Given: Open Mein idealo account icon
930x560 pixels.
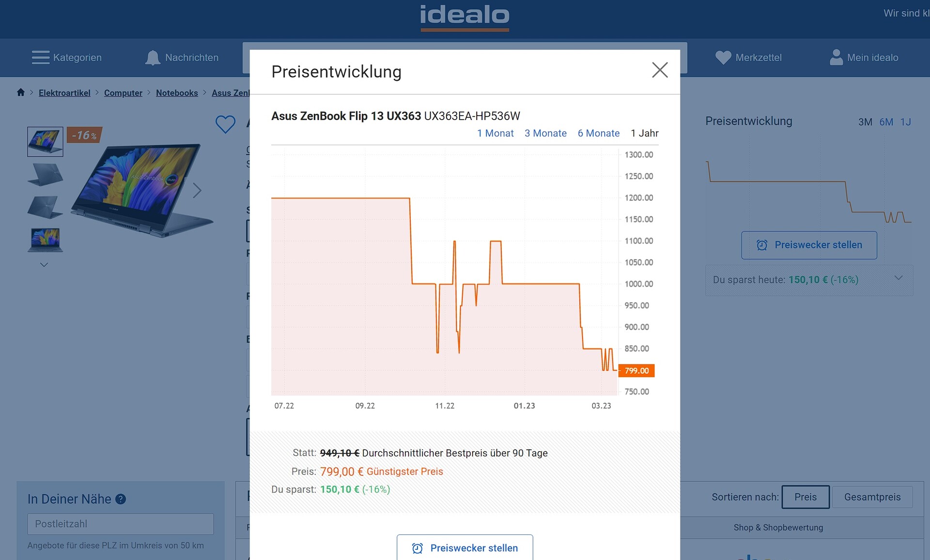Looking at the screenshot, I should pyautogui.click(x=836, y=58).
